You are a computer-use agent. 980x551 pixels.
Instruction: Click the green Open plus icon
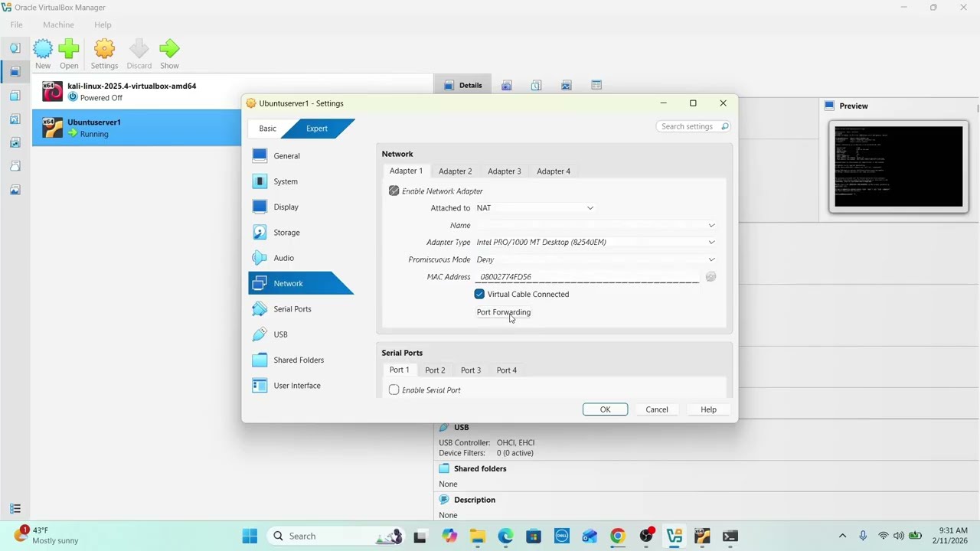click(69, 54)
